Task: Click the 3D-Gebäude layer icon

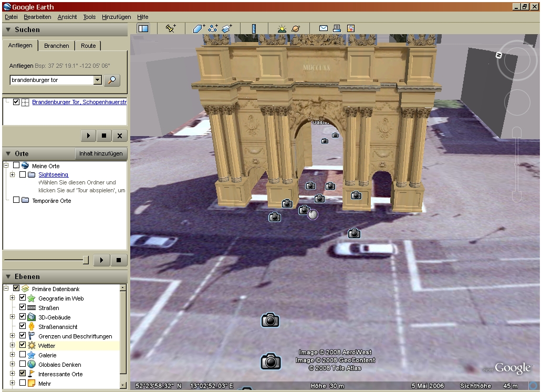Action: click(x=32, y=317)
